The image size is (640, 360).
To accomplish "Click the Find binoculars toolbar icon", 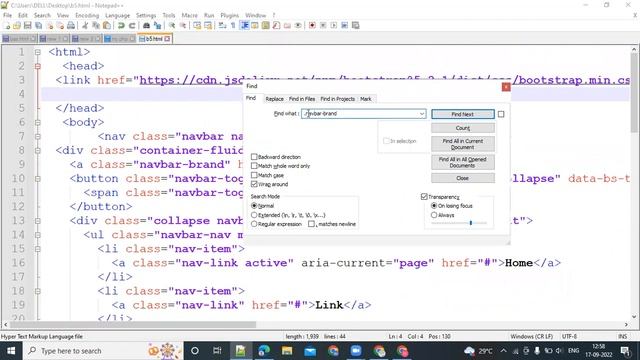I will pos(147,25).
